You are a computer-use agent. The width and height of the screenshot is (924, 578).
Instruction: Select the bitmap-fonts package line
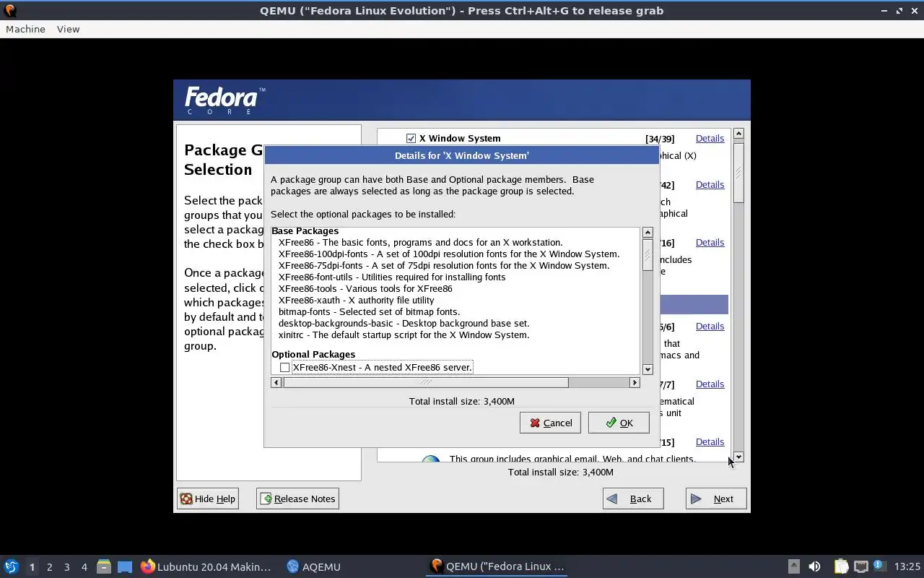[x=369, y=311]
